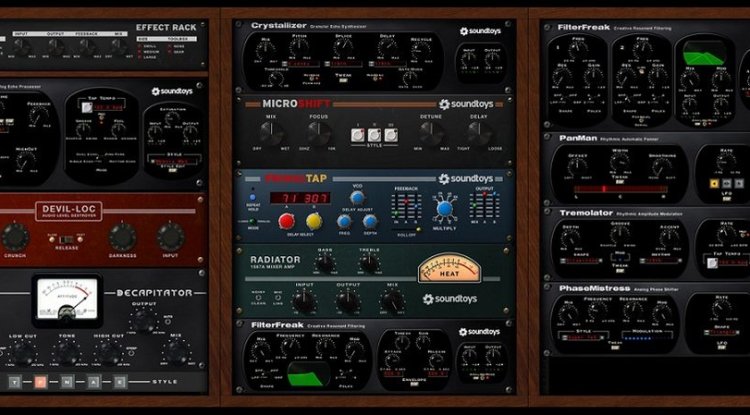Click the Radiator Input knob
The height and width of the screenshot is (415, 750).
tap(305, 302)
